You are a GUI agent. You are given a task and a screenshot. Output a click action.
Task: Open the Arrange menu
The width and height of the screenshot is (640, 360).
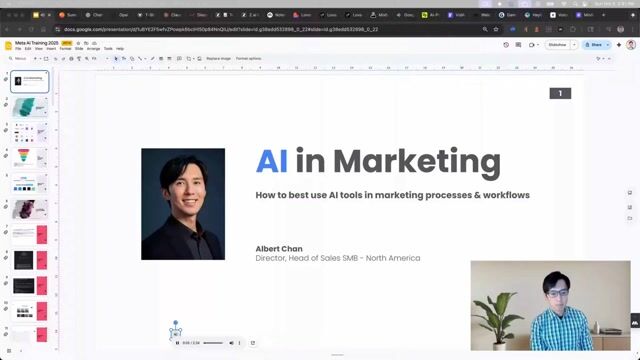tap(93, 49)
